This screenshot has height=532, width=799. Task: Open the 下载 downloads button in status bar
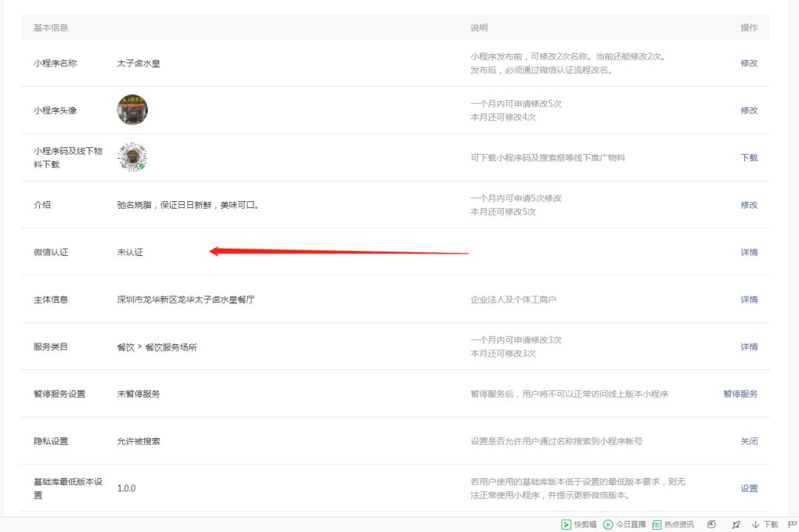pyautogui.click(x=765, y=525)
